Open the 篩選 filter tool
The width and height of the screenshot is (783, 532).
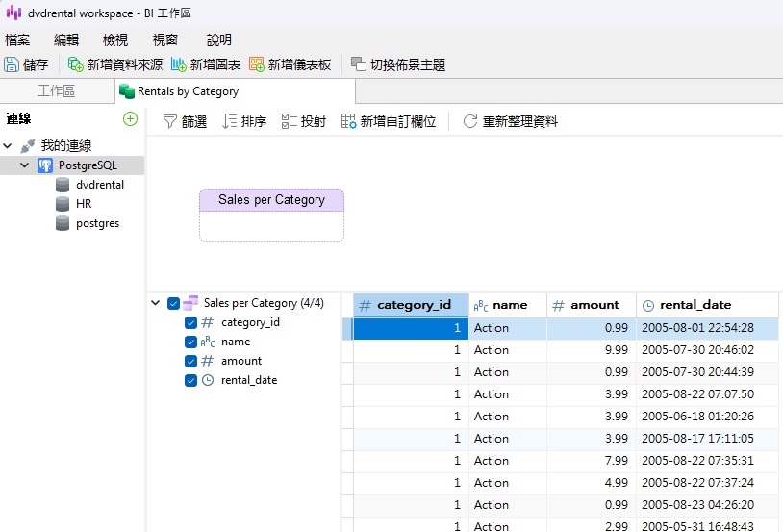click(185, 121)
